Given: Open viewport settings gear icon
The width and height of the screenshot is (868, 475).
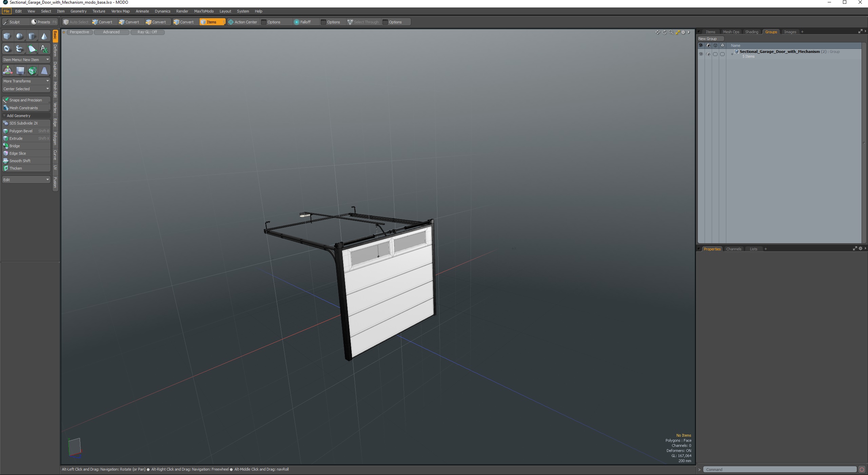Looking at the screenshot, I should point(683,32).
